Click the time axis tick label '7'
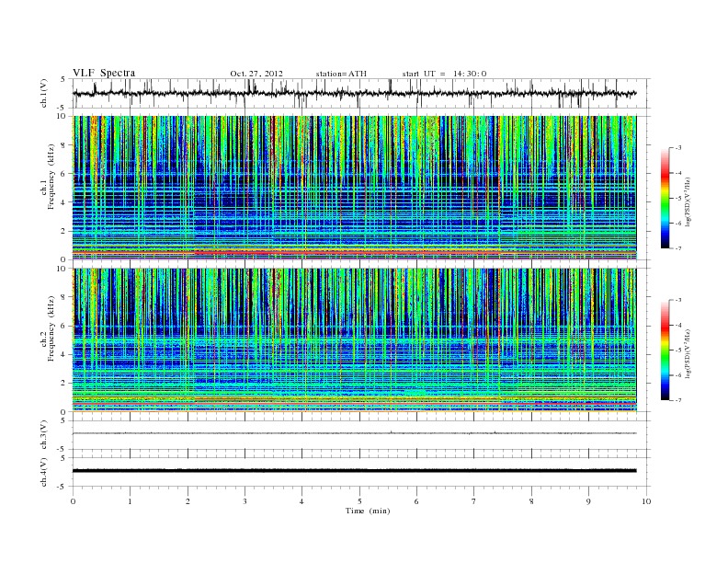 474,501
